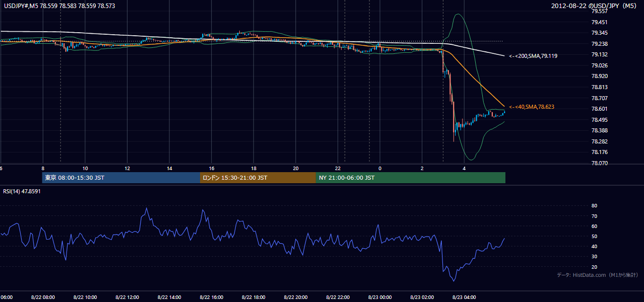Click price axis value 79.451
Viewport: 644px width, 302px height.
pos(599,22)
